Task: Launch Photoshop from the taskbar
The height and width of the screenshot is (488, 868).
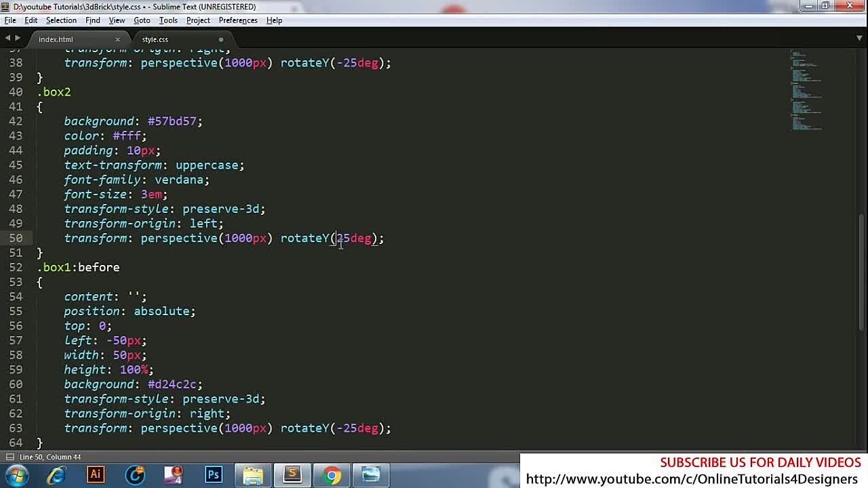Action: [x=214, y=474]
